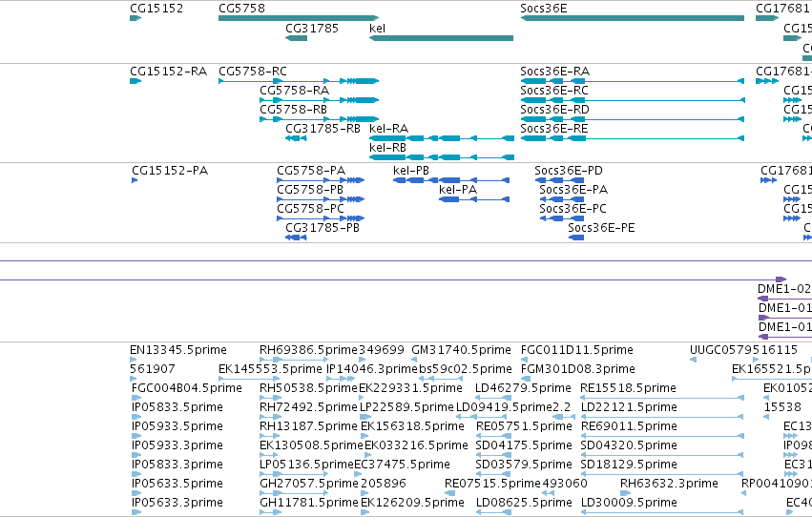Select the Socs36E-RE transcript label

tap(554, 129)
